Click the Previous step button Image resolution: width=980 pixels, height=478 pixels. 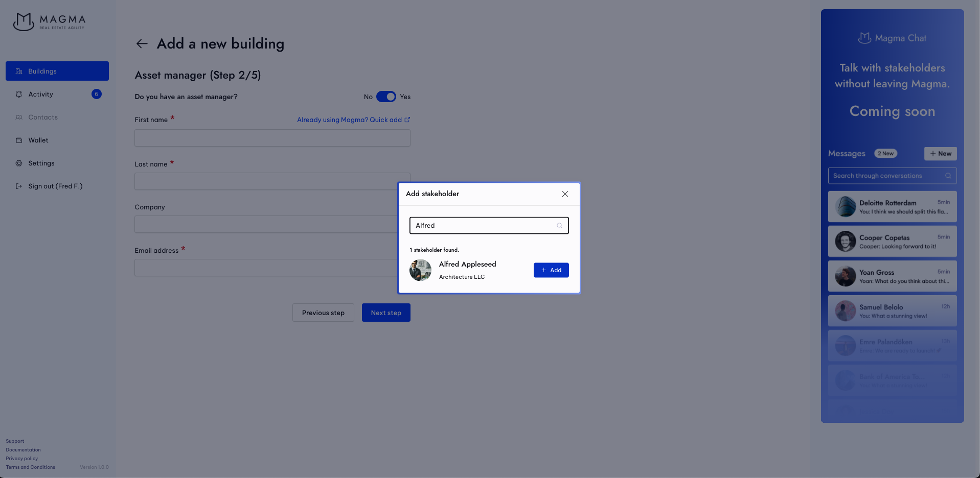coord(323,313)
